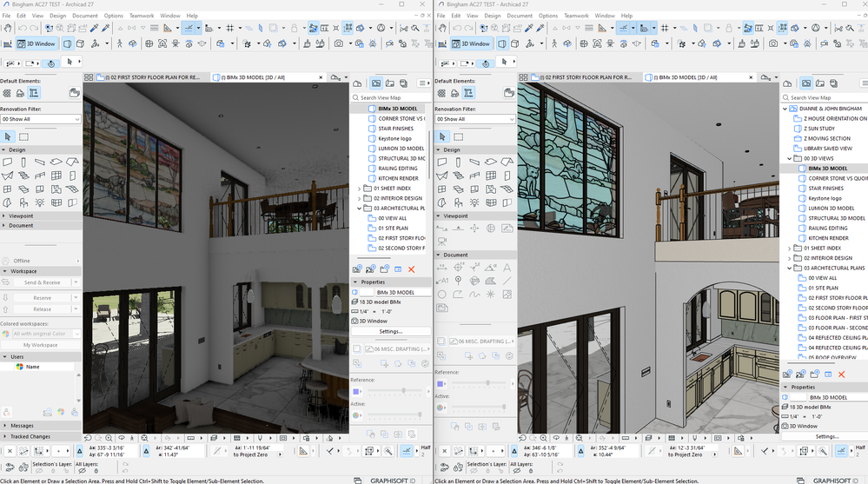Collapse the Design section in left window toolbox

(x=3, y=149)
